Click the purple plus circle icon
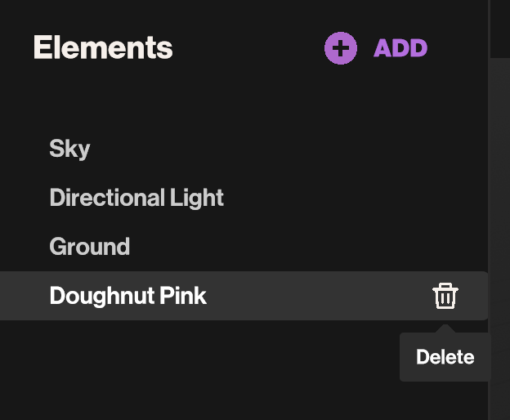Screen dimensions: 510x420 [x=341, y=48]
